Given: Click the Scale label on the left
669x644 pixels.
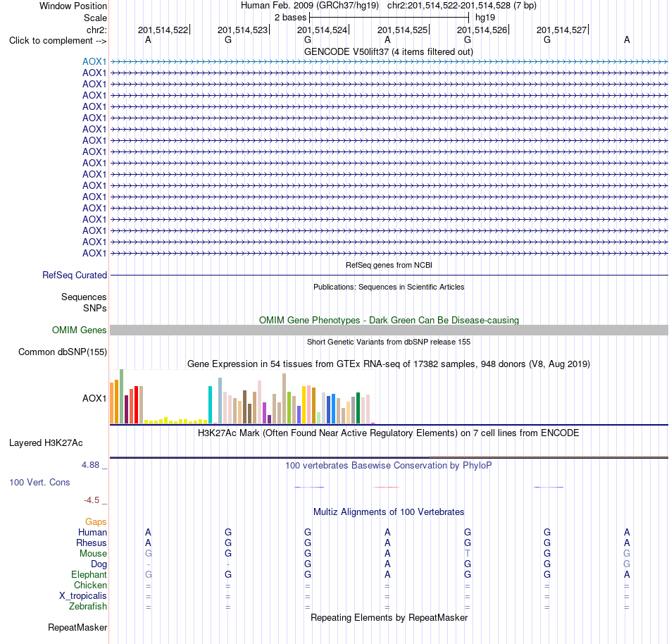Looking at the screenshot, I should pyautogui.click(x=95, y=18).
